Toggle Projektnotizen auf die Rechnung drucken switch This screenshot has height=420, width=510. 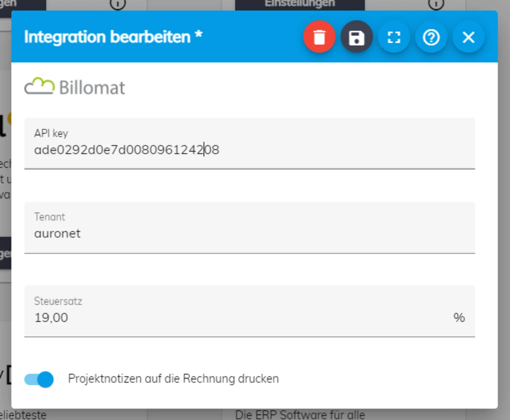coord(39,379)
